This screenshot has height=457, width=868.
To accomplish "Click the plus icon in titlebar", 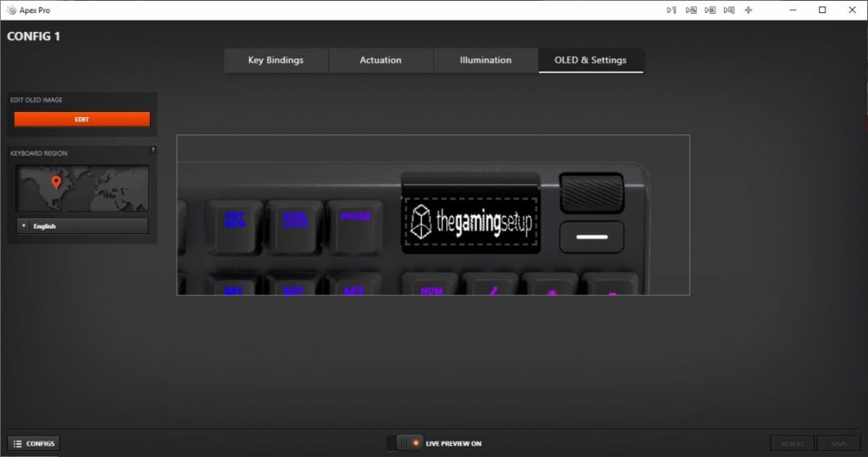I will tap(748, 10).
